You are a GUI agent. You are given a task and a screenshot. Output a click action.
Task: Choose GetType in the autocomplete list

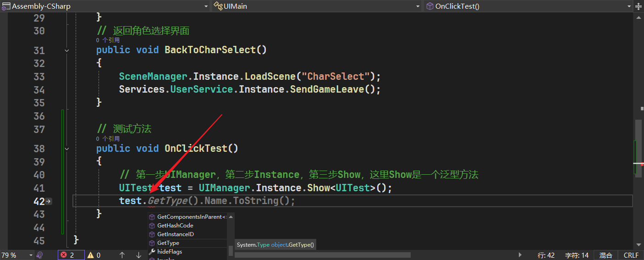pyautogui.click(x=168, y=243)
